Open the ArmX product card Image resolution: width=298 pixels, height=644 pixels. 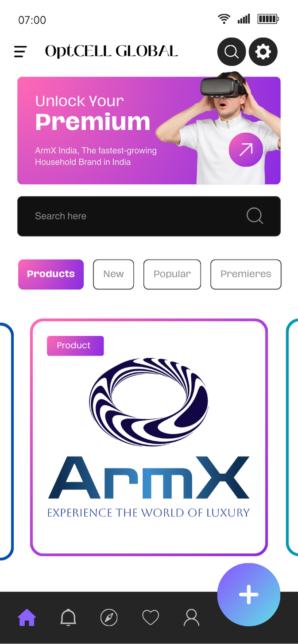(149, 437)
